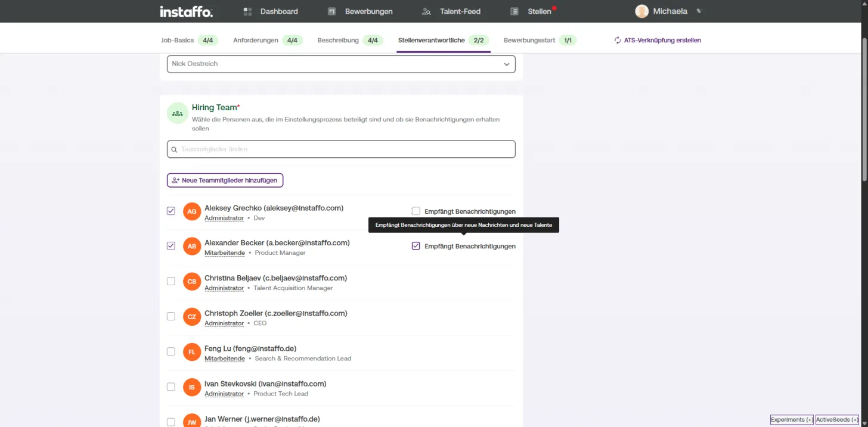Click the page's vertical scrollbar thumb
Screen dimensions: 868x427
[x=864, y=108]
